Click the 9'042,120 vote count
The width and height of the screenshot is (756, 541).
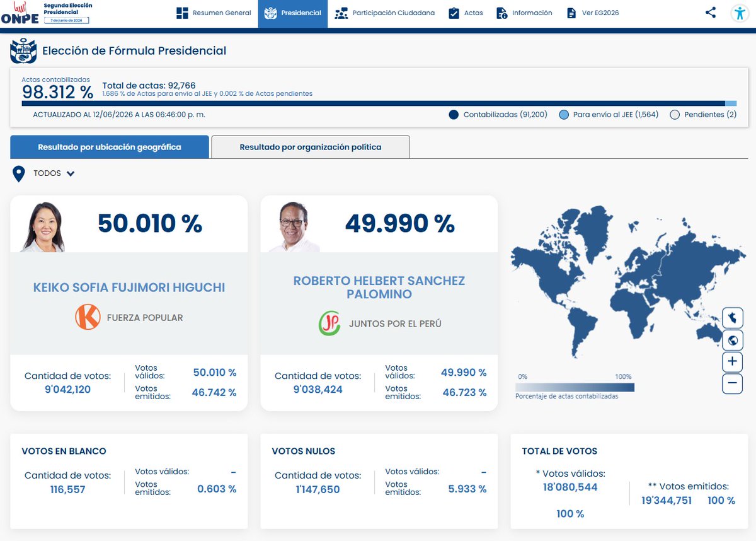point(67,389)
